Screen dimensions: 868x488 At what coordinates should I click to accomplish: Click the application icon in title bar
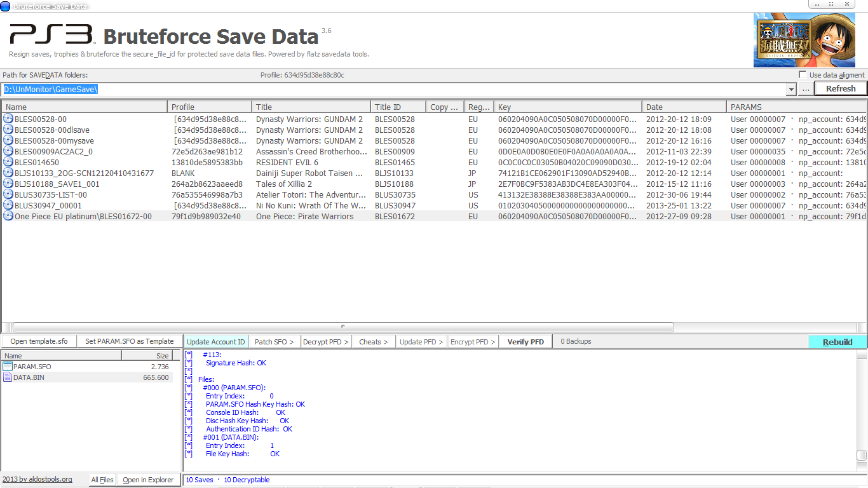[x=6, y=6]
